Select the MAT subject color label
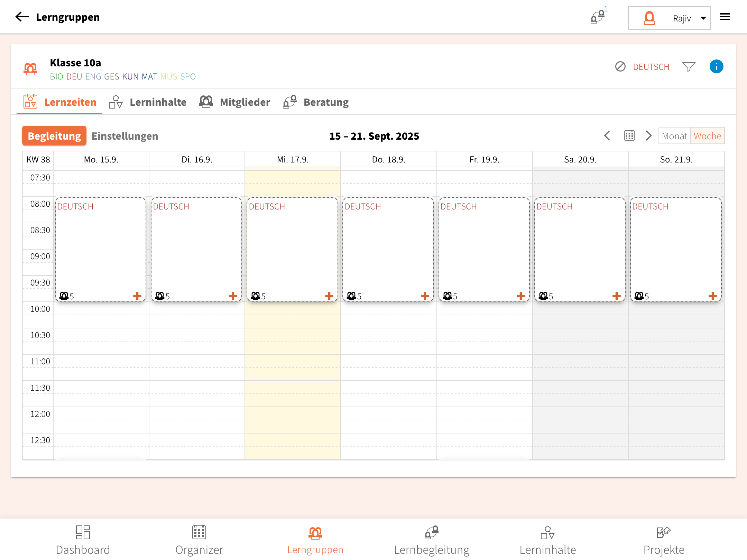This screenshot has height=560, width=747. [x=149, y=76]
